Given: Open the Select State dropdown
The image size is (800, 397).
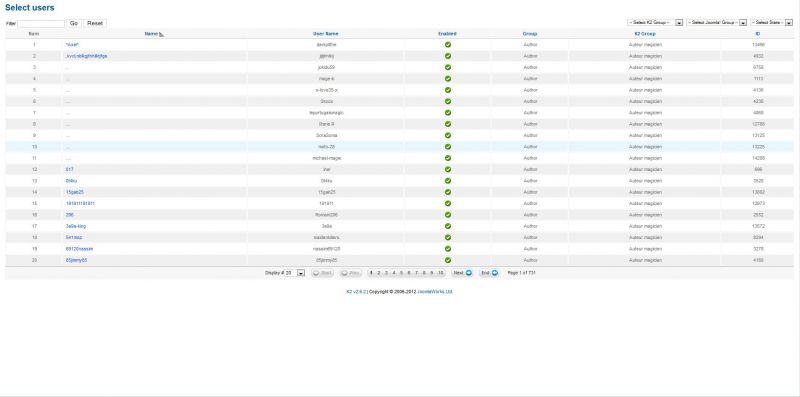Looking at the screenshot, I should [771, 22].
